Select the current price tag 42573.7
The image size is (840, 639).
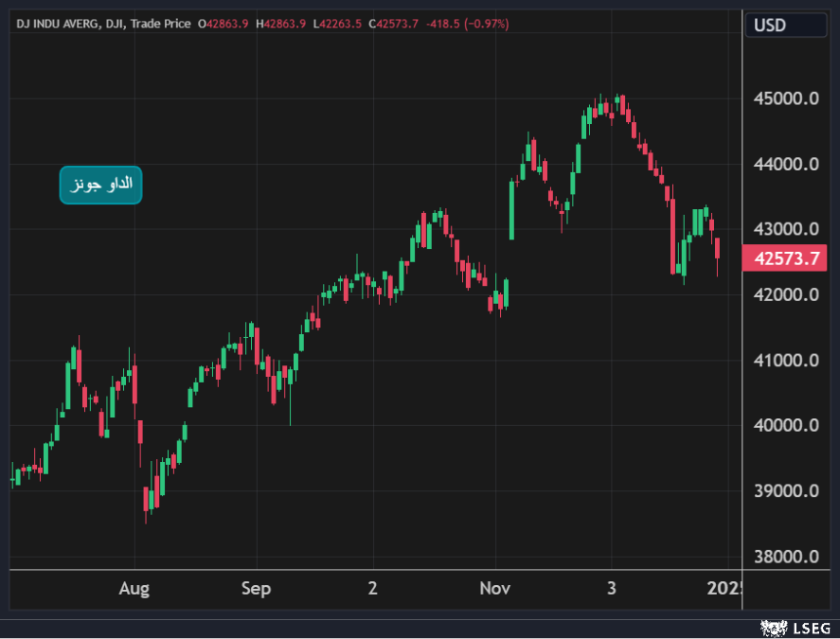coord(786,258)
